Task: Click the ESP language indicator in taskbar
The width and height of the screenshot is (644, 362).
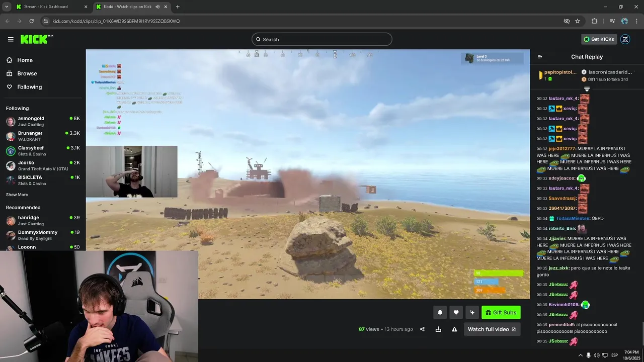Action: [614, 355]
